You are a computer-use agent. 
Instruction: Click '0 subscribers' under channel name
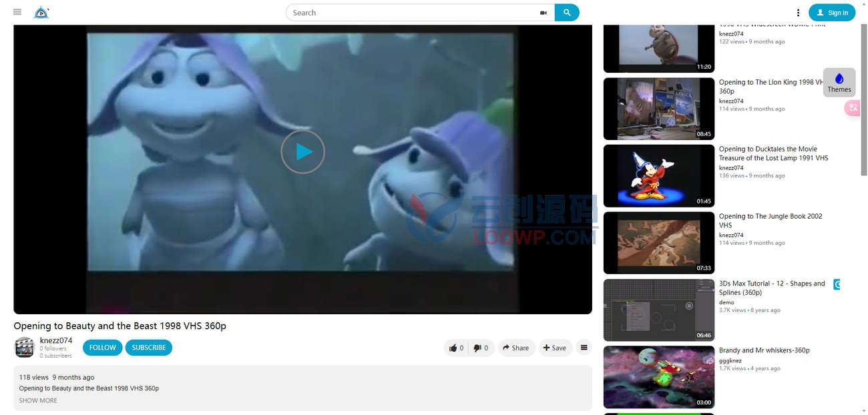coord(55,356)
